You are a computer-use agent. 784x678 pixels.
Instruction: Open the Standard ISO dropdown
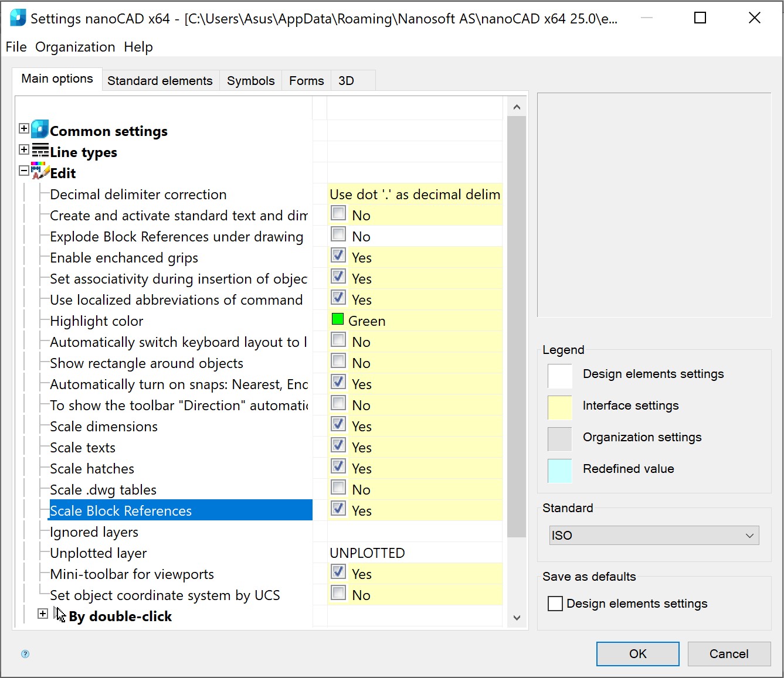pos(654,536)
